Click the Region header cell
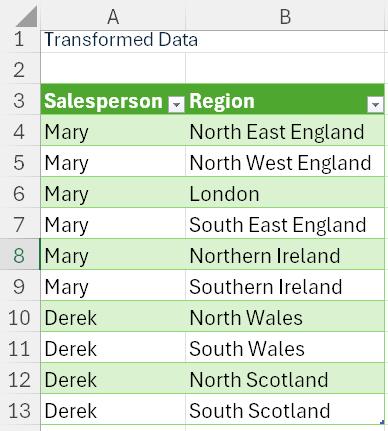 click(x=285, y=100)
